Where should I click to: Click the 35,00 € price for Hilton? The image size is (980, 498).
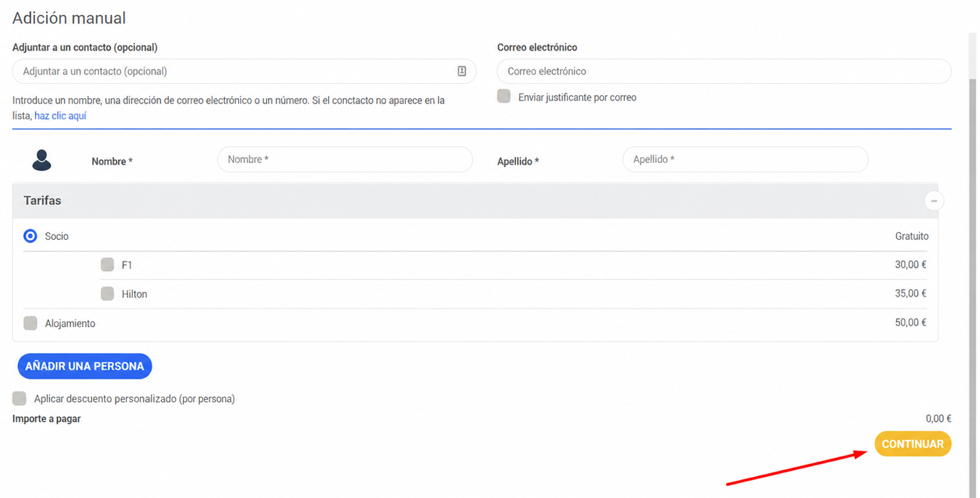[x=911, y=294]
